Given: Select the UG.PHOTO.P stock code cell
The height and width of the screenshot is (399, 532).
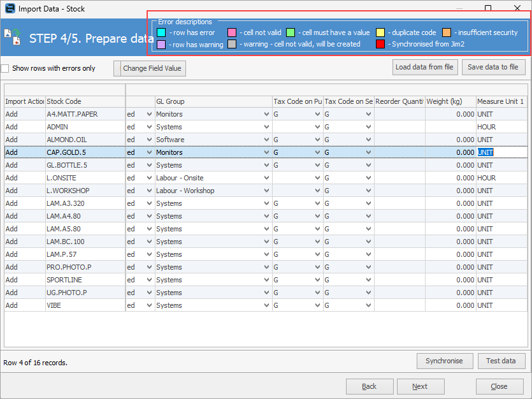Looking at the screenshot, I should click(85, 293).
